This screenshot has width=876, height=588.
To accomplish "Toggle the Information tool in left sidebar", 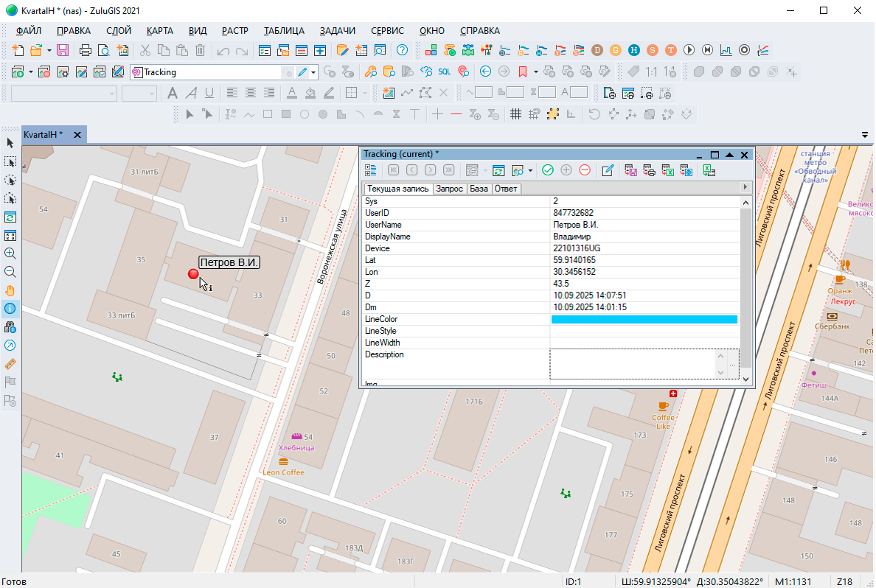I will coord(10,308).
